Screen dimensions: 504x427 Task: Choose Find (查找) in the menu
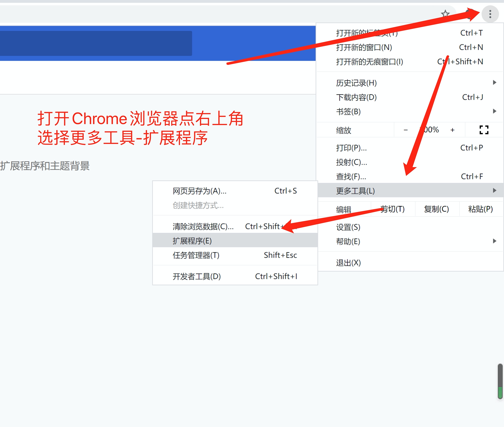pyautogui.click(x=410, y=176)
